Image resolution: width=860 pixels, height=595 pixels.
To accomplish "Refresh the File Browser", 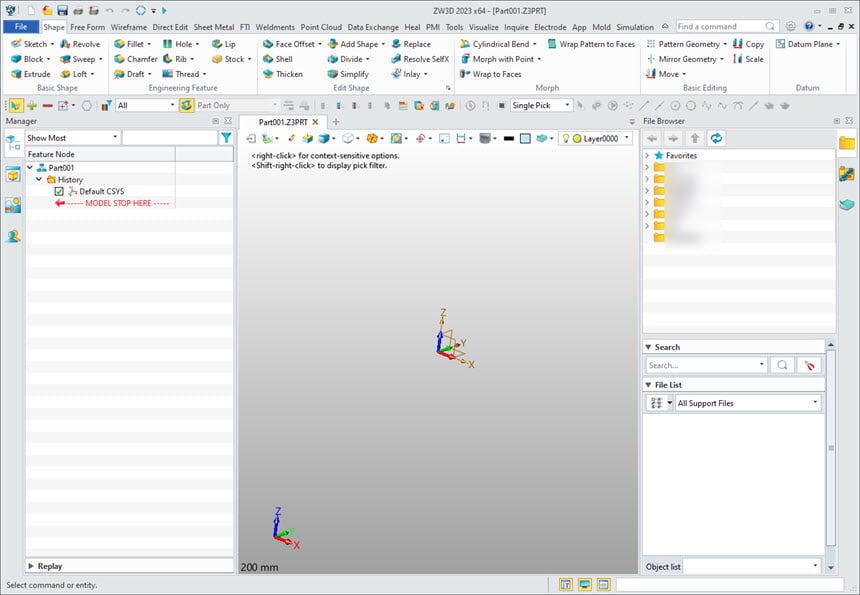I will tap(716, 138).
